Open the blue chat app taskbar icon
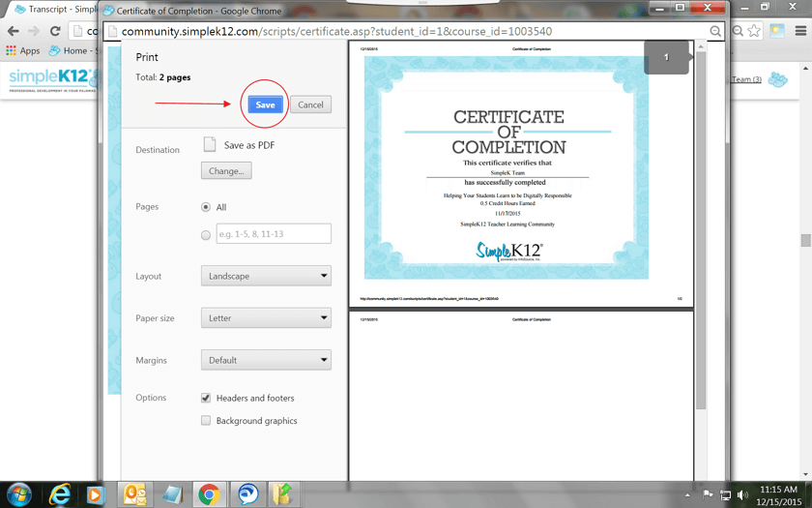Screen dimensions: 812x508 click(x=247, y=494)
